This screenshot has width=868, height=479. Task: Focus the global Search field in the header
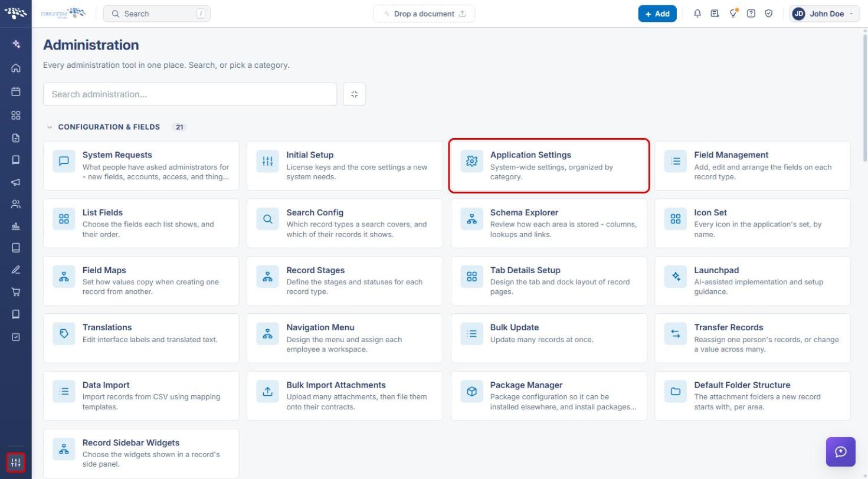point(156,14)
